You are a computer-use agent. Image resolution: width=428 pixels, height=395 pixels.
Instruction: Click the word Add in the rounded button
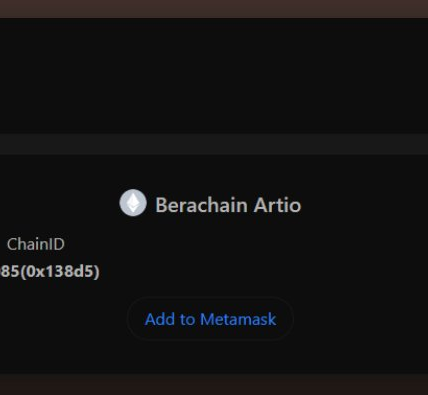(160, 319)
